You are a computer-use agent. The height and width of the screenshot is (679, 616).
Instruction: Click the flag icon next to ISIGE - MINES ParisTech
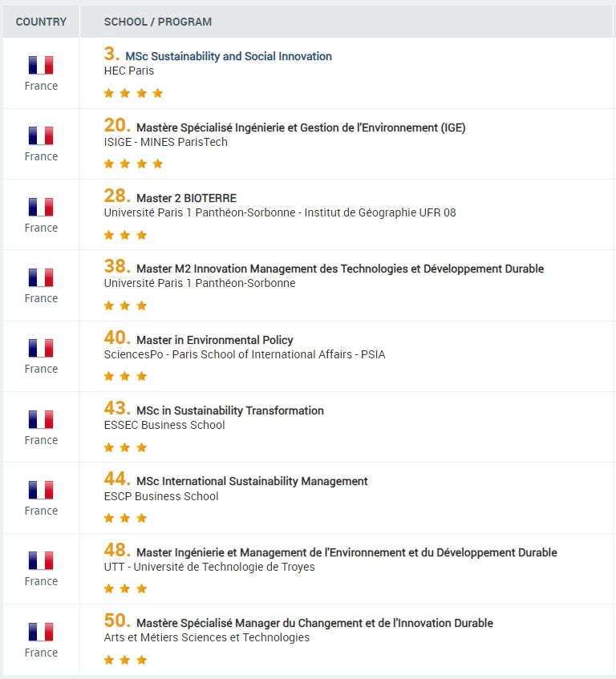pyautogui.click(x=41, y=136)
